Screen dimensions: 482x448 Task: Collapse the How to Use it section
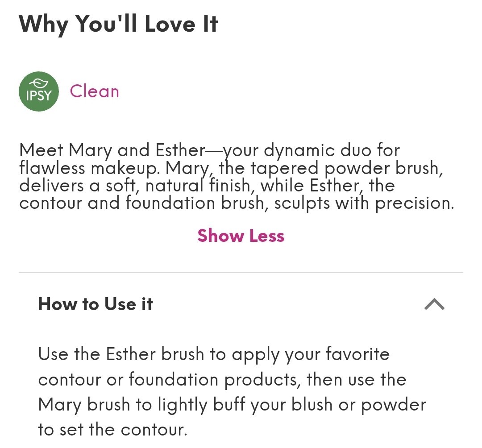click(x=434, y=304)
